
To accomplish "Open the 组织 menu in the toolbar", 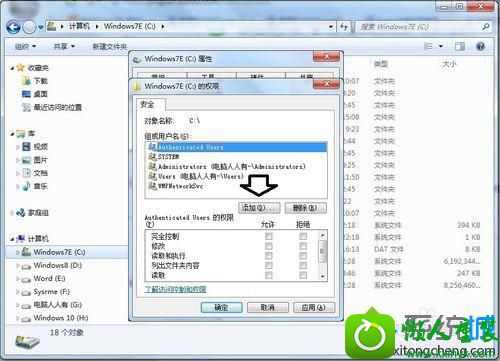I will (25, 46).
